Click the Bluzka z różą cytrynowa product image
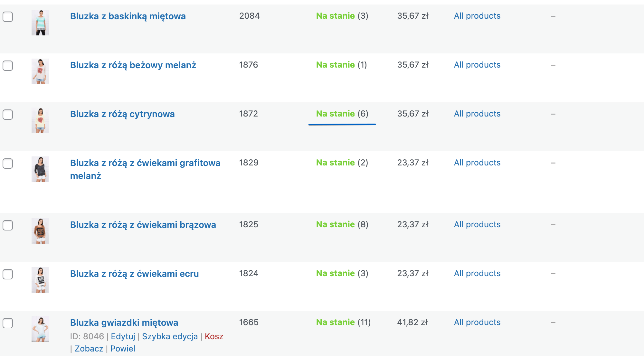The width and height of the screenshot is (644, 356). click(x=40, y=120)
